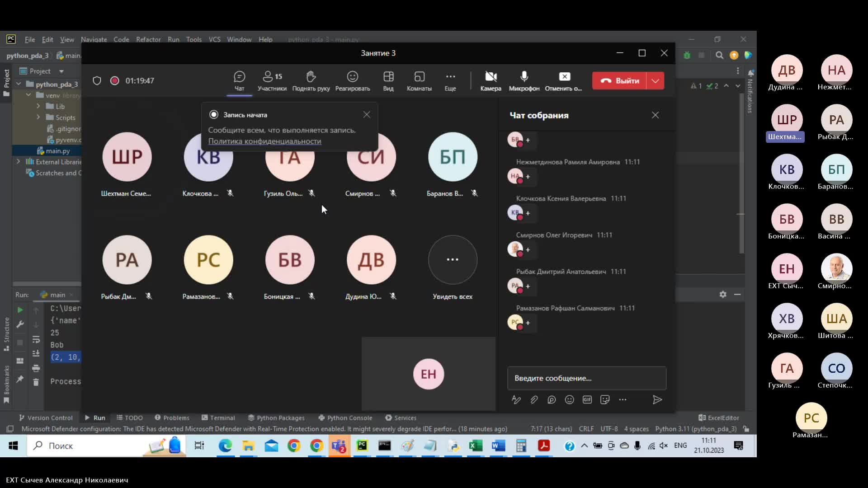Open the VCS menu in PyCharm
The height and width of the screenshot is (488, 868).
pyautogui.click(x=214, y=40)
